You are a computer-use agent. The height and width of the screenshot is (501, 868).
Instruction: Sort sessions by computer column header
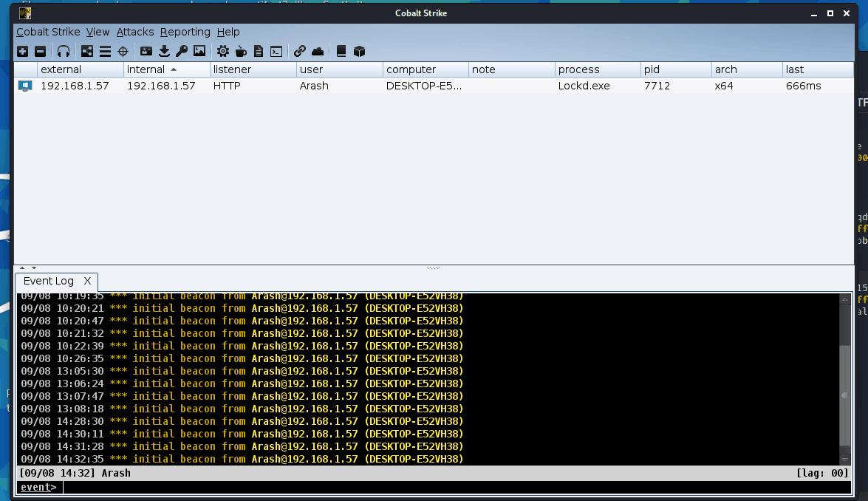pos(426,69)
